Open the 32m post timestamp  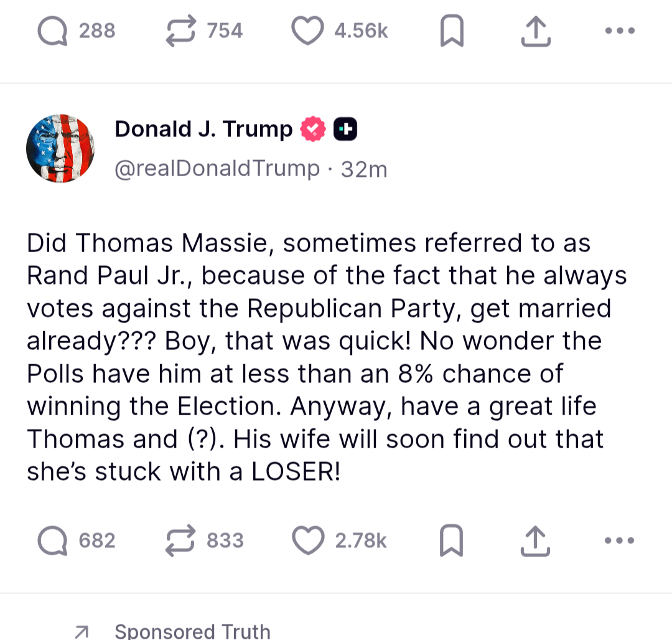click(x=365, y=169)
